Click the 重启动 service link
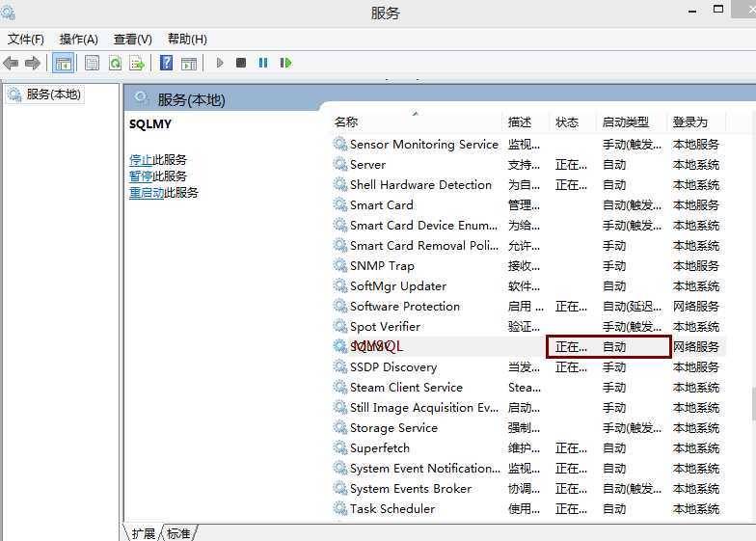Image resolution: width=756 pixels, height=541 pixels. click(147, 193)
